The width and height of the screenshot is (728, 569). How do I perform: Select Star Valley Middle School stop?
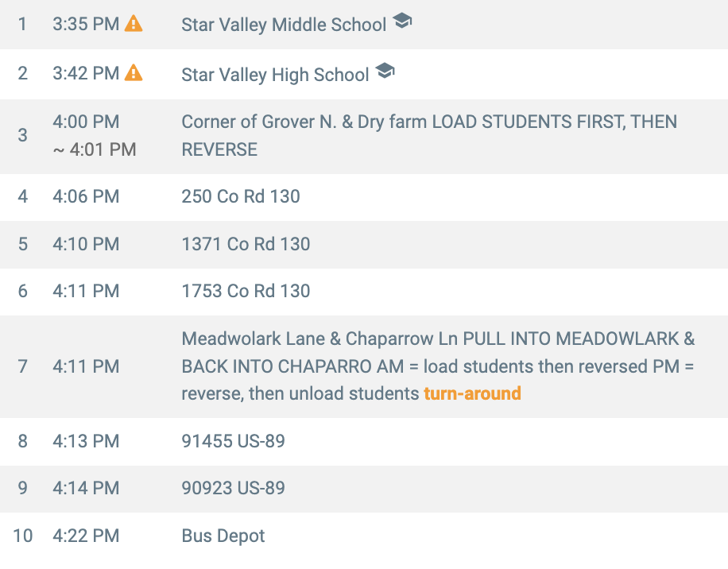coord(284,25)
